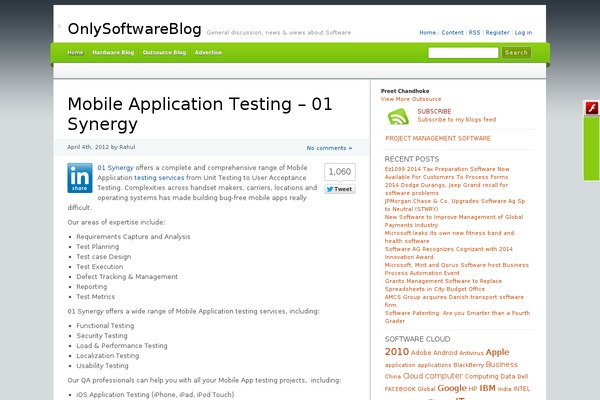
Task: Click View More Outsource link
Action: coord(411,99)
